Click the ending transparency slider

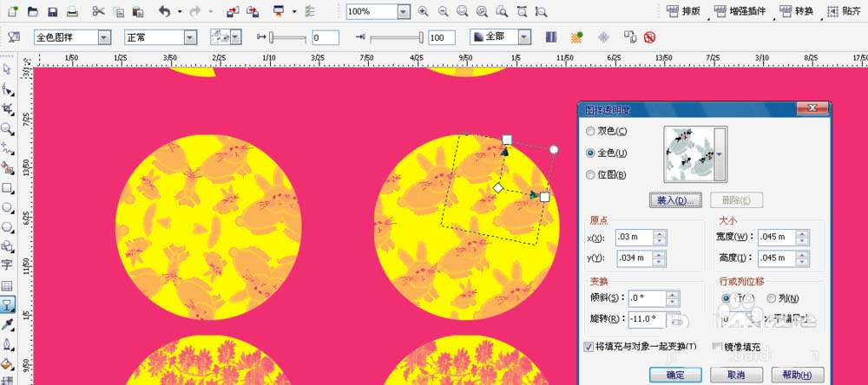coord(397,37)
